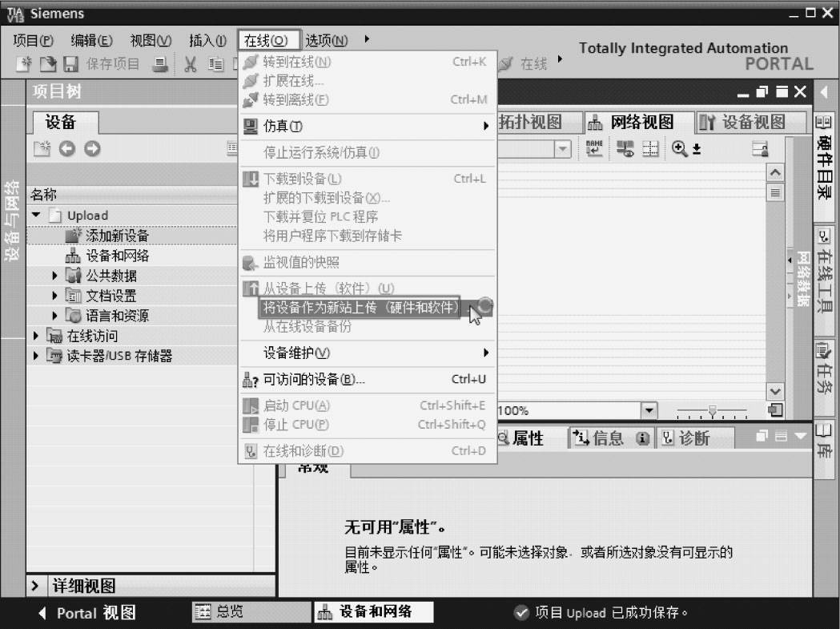Click the grid layout icon in network toolbar

tap(650, 148)
